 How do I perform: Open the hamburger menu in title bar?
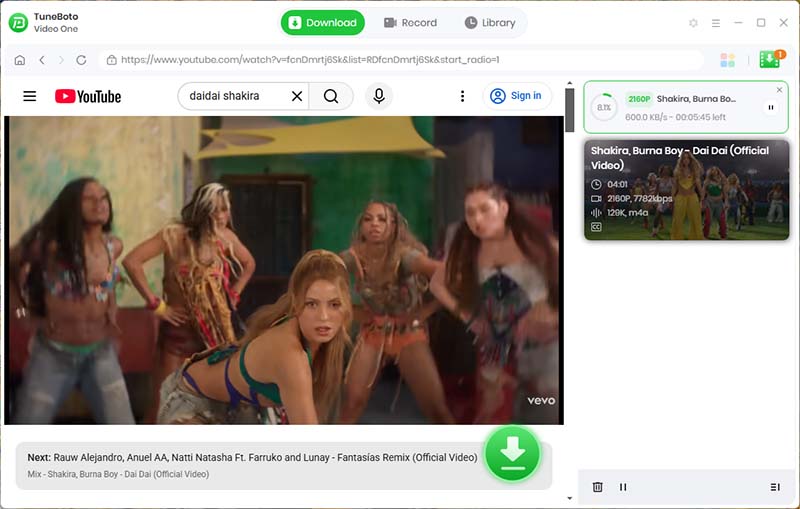[x=716, y=23]
